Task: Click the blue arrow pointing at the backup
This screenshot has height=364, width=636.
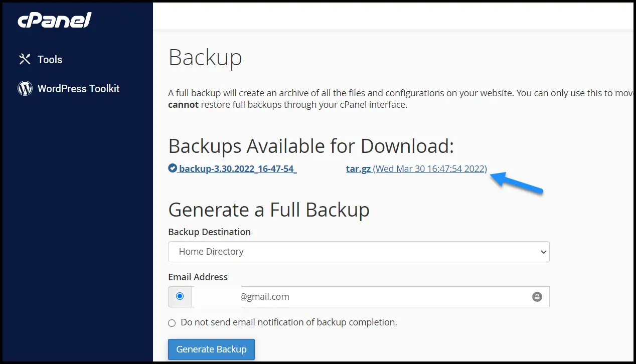Action: [x=517, y=183]
